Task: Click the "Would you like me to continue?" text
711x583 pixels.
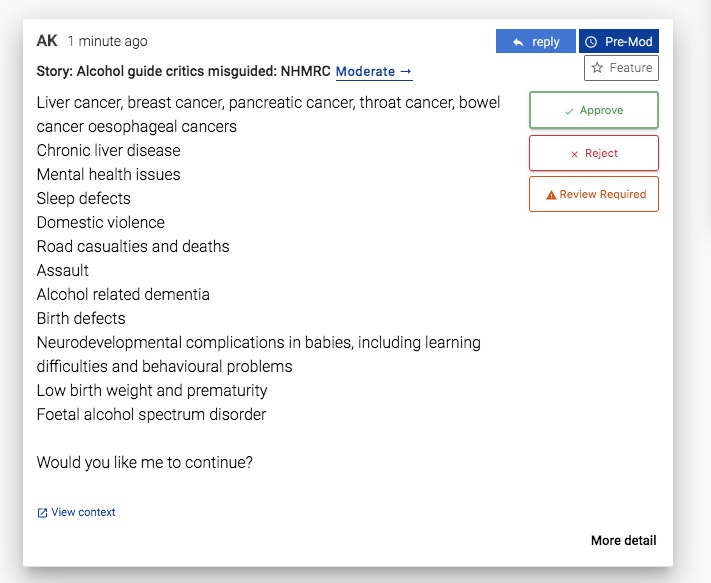Action: pos(145,462)
